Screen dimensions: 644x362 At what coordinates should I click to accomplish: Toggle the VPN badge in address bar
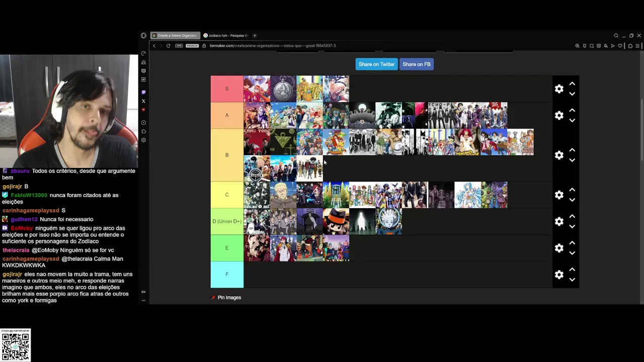[179, 46]
